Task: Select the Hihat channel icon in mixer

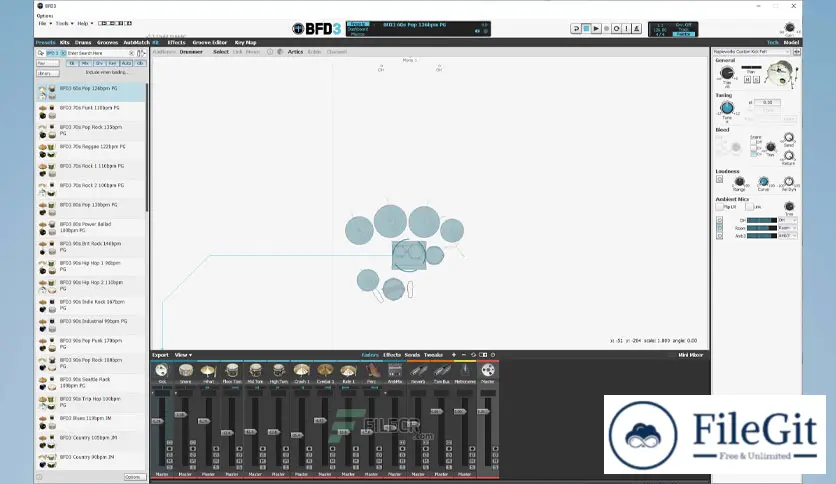Action: tap(208, 370)
